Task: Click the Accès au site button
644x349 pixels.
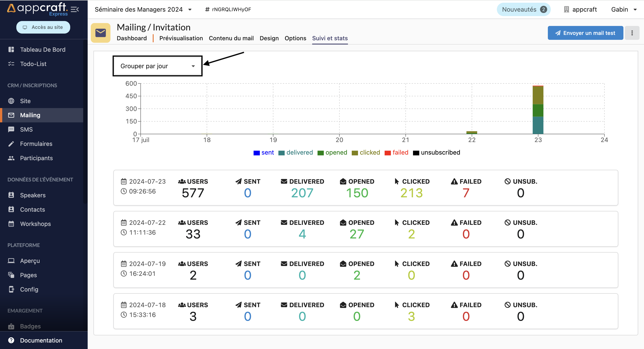Action: [43, 27]
